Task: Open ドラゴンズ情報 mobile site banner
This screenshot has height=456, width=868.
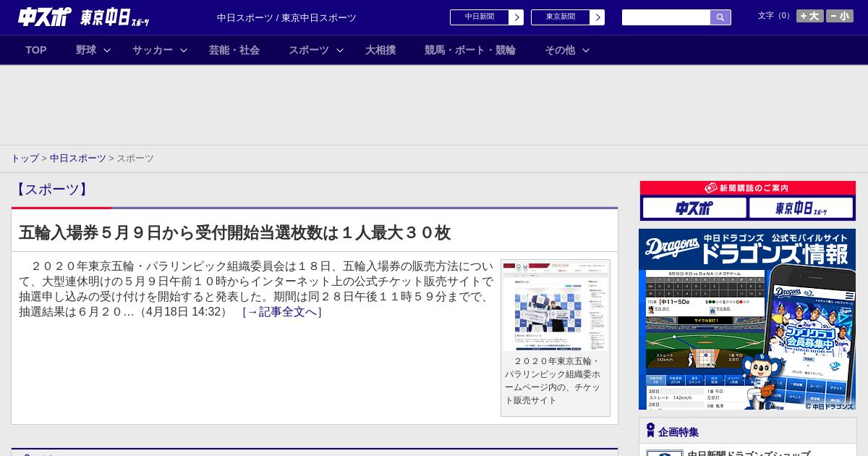Action: [747, 319]
